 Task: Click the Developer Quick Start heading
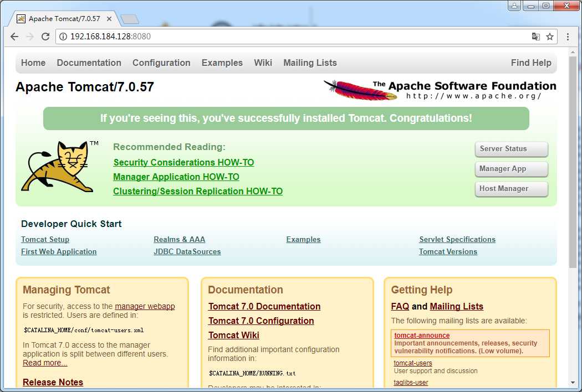72,224
